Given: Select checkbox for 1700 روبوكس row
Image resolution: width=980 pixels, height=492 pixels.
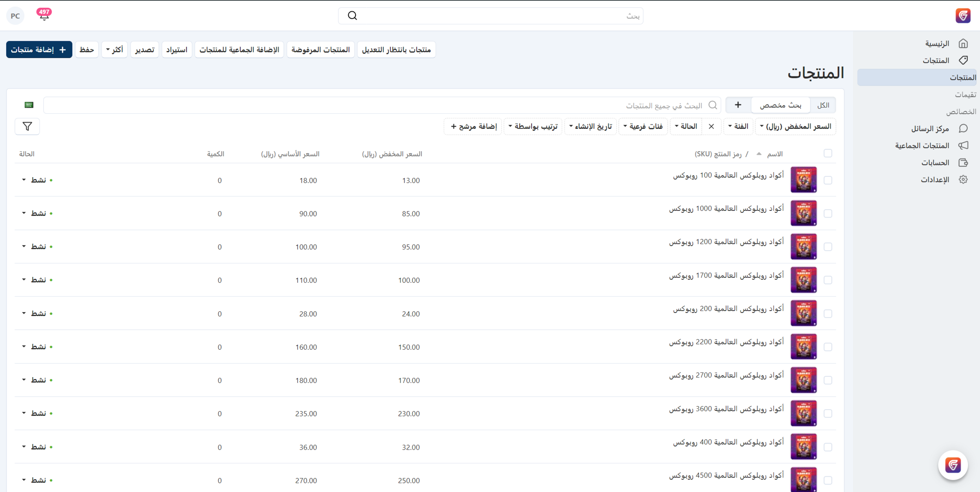Looking at the screenshot, I should tap(828, 280).
